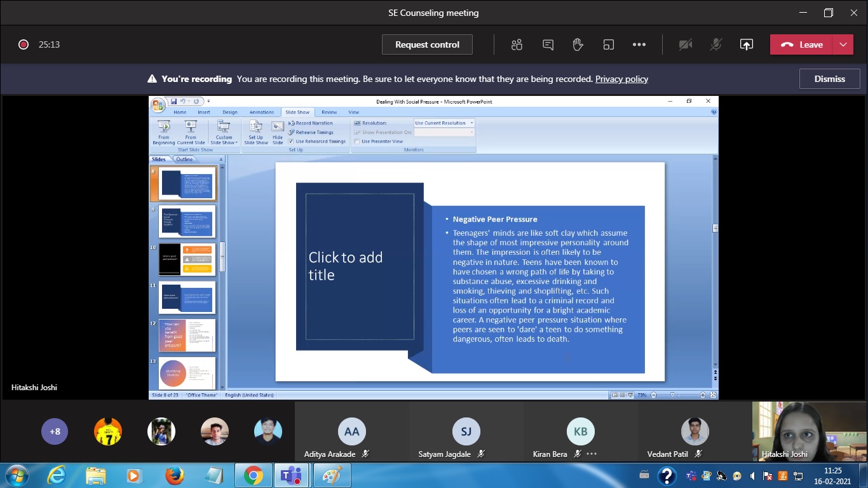Dismiss the recording notification banner

(829, 79)
